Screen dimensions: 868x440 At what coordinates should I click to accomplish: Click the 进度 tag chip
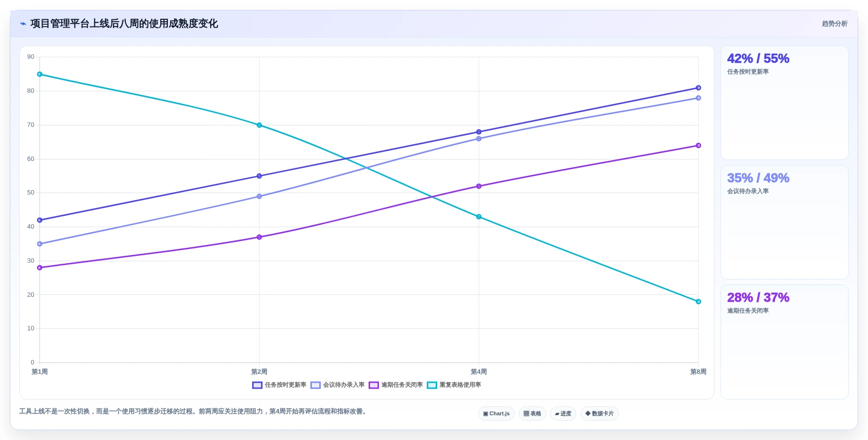click(563, 414)
